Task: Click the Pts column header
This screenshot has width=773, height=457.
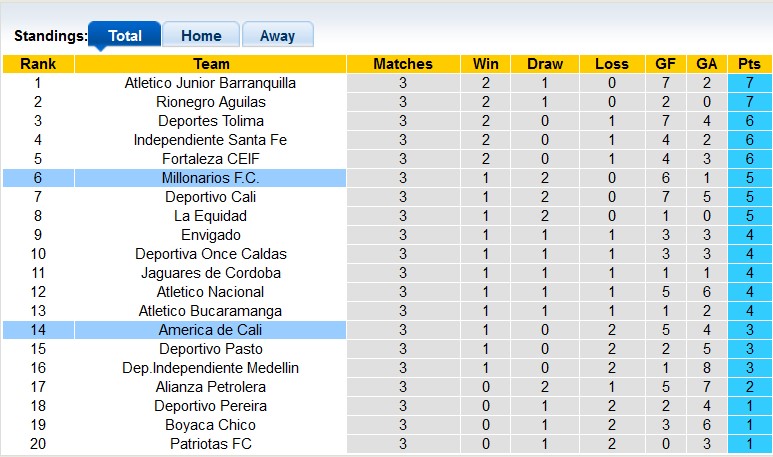Action: click(x=749, y=64)
